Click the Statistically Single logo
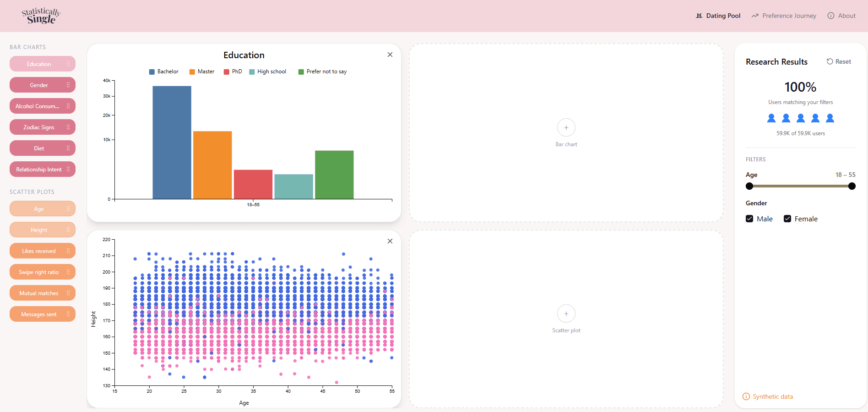868x412 pixels. (41, 16)
